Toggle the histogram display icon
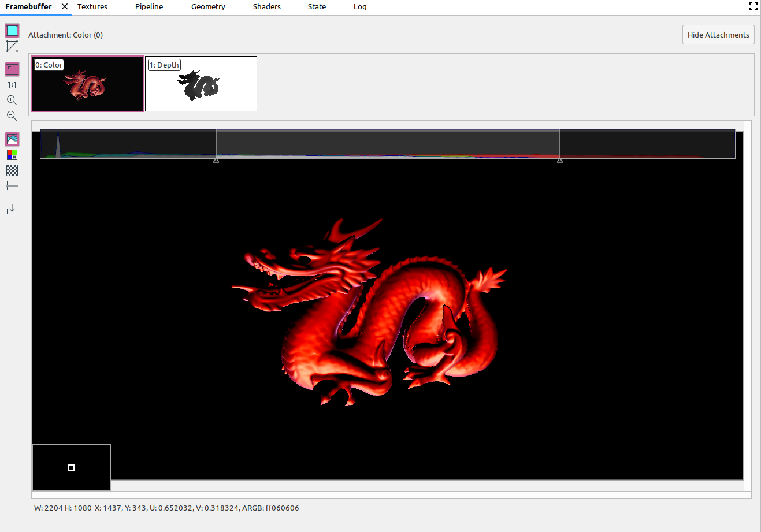761x532 pixels. point(12,139)
